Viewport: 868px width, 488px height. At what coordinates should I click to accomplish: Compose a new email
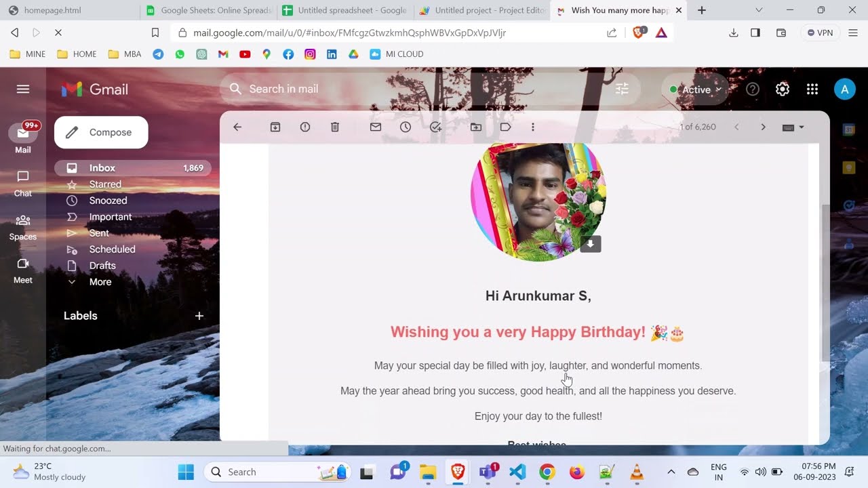pyautogui.click(x=101, y=132)
